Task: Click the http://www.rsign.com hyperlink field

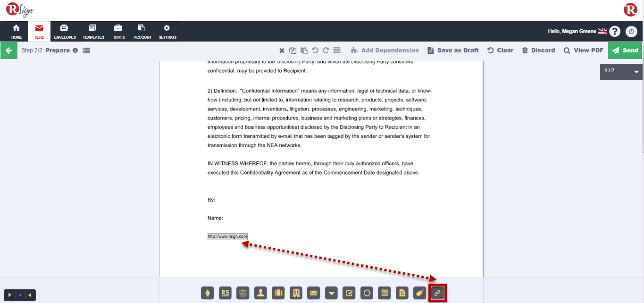Action: click(x=227, y=236)
